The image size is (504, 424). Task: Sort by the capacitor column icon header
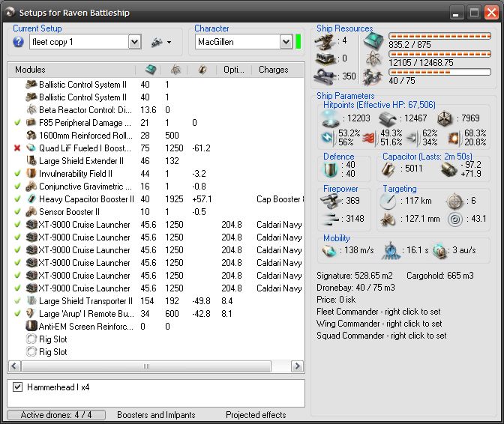tap(202, 70)
